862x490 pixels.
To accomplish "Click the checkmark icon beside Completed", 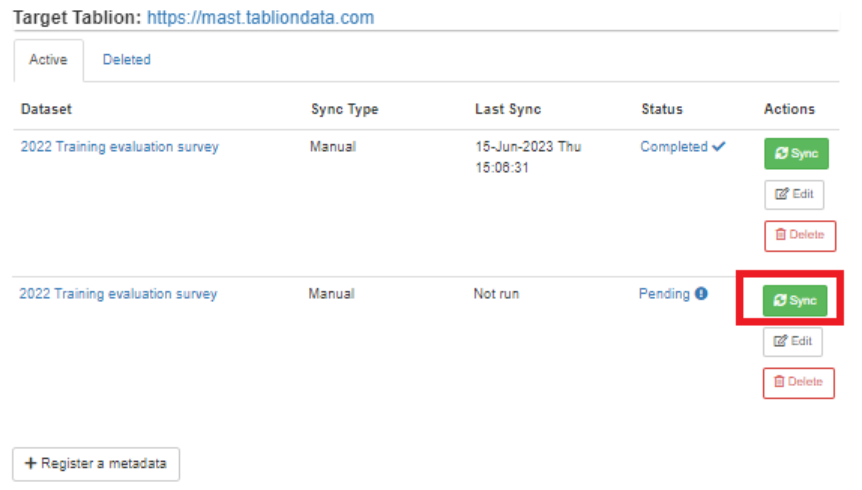I will pyautogui.click(x=719, y=147).
